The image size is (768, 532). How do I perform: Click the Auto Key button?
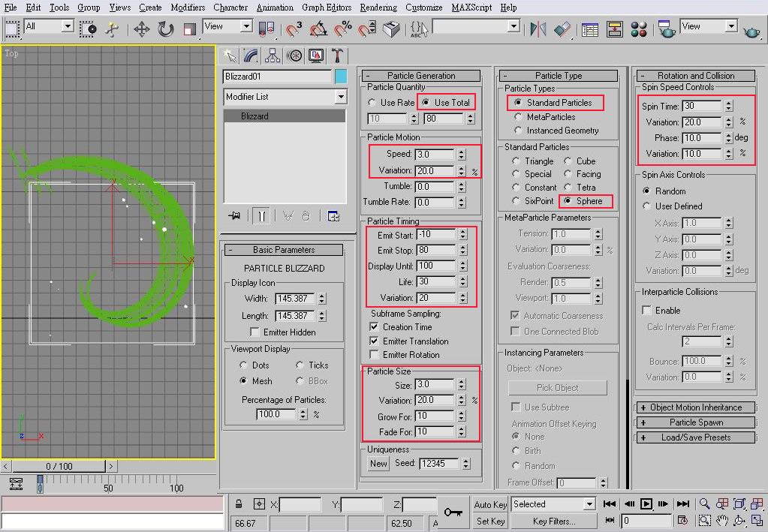pos(489,504)
